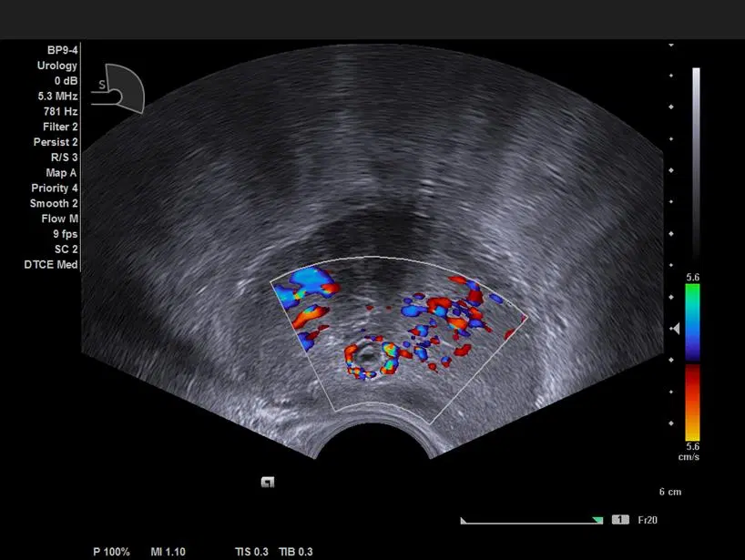Click the cine loop number 1 badge

pyautogui.click(x=620, y=519)
